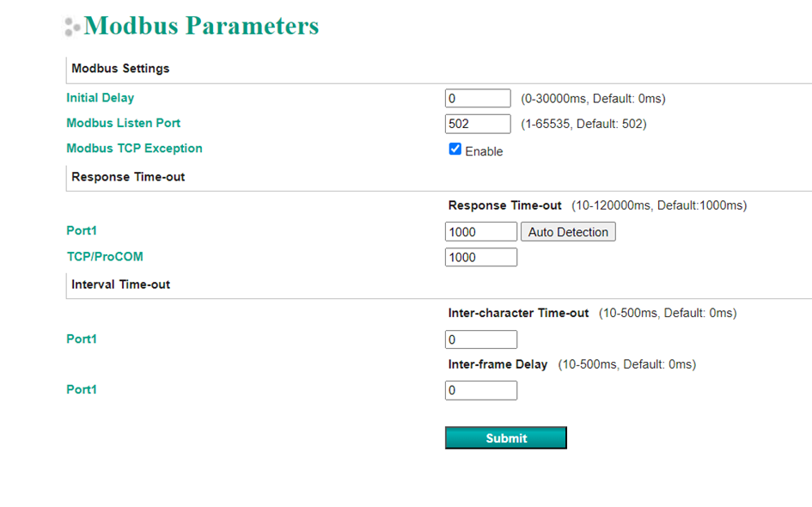Click the Inter-frame Delay column heading
Viewport: 812px width, 507px height.
pyautogui.click(x=498, y=364)
